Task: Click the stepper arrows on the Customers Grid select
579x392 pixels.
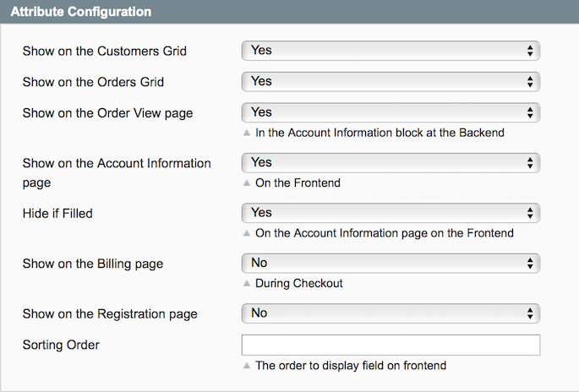Action: [x=530, y=51]
